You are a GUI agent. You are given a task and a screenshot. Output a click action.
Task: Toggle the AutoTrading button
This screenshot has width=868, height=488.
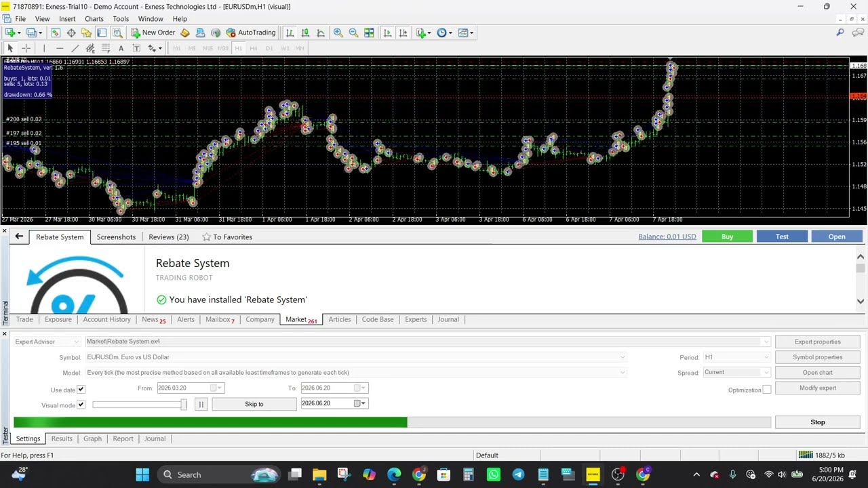(x=251, y=33)
